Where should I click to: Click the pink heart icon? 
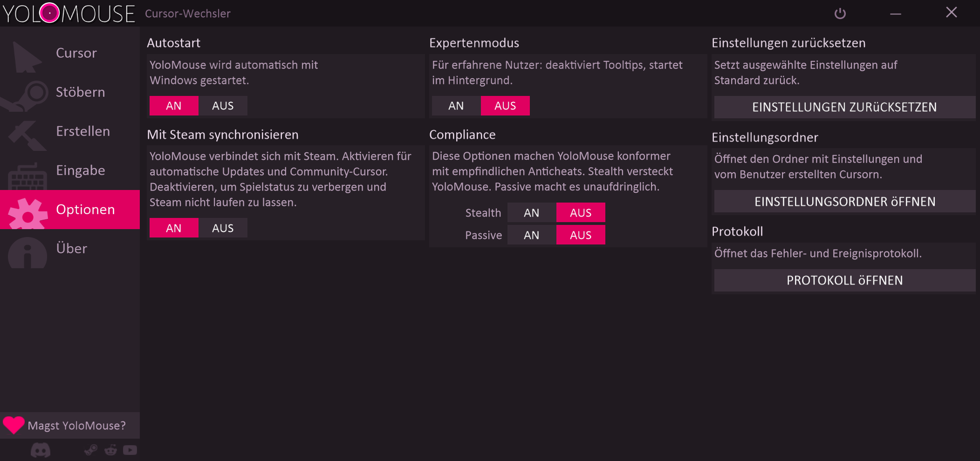tap(14, 425)
